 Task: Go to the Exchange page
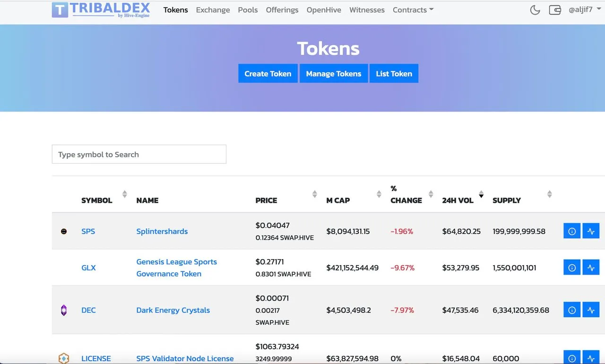(x=213, y=10)
